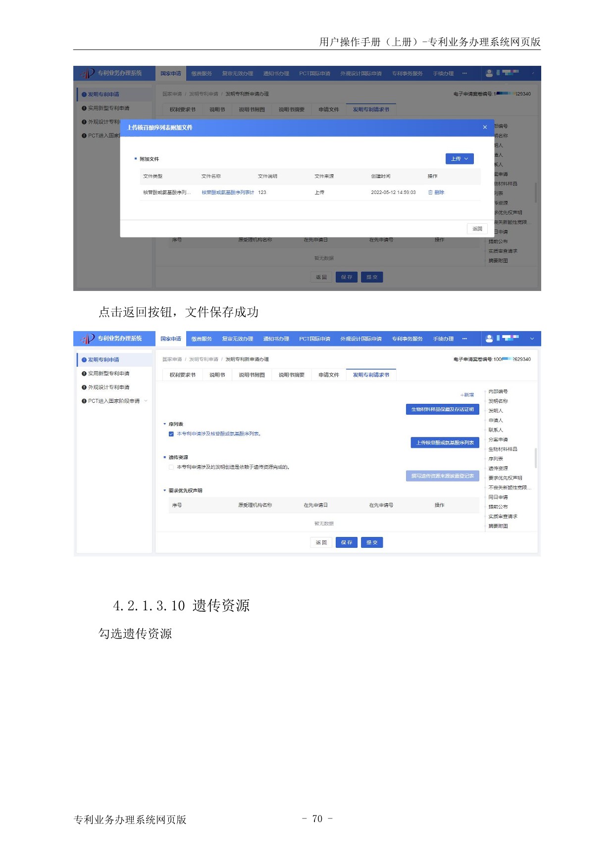This screenshot has height=868, width=614.
Task: Click the trash icon beside 删除
Action: pyautogui.click(x=430, y=193)
